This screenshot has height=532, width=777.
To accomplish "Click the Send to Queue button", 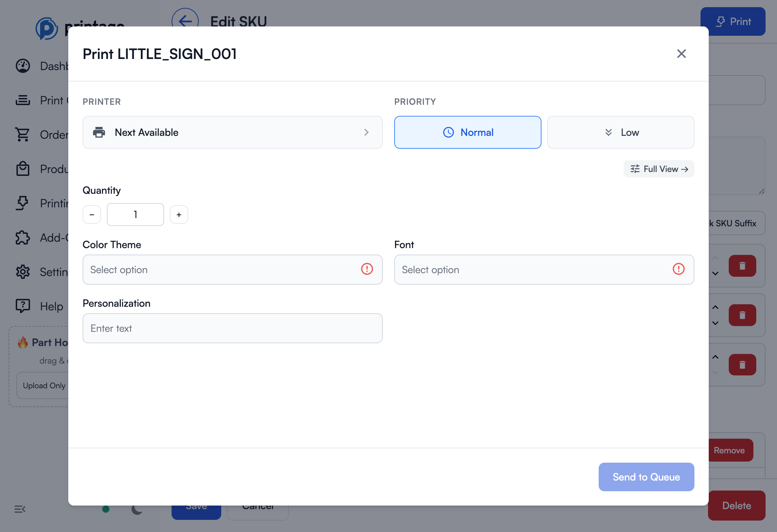I will [x=646, y=477].
